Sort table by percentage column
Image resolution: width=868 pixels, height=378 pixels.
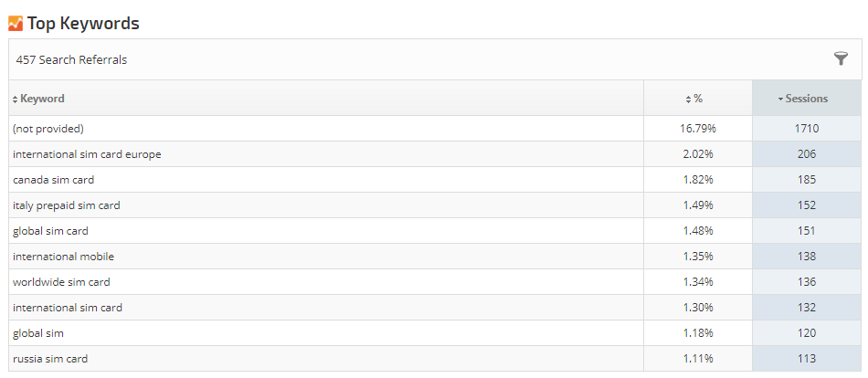[x=697, y=99]
